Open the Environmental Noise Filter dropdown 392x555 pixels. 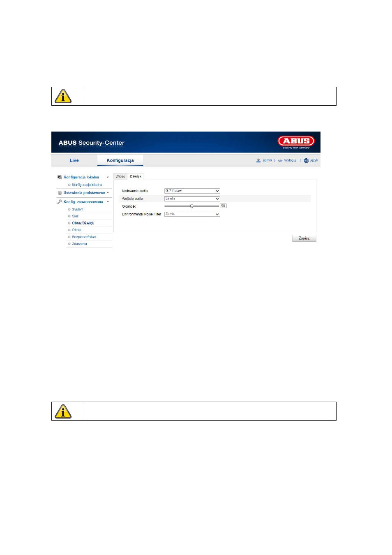click(x=192, y=214)
